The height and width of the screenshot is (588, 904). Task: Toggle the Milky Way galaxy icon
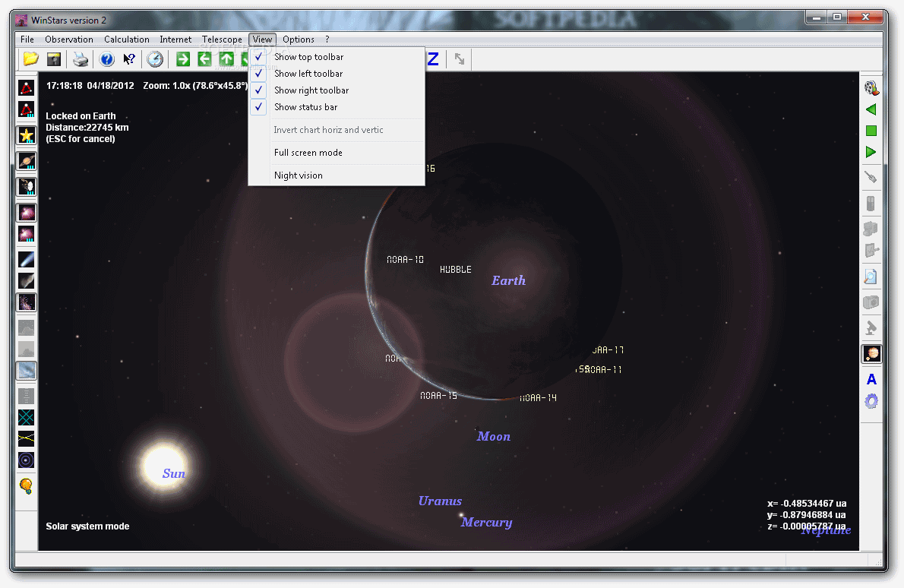pos(26,302)
